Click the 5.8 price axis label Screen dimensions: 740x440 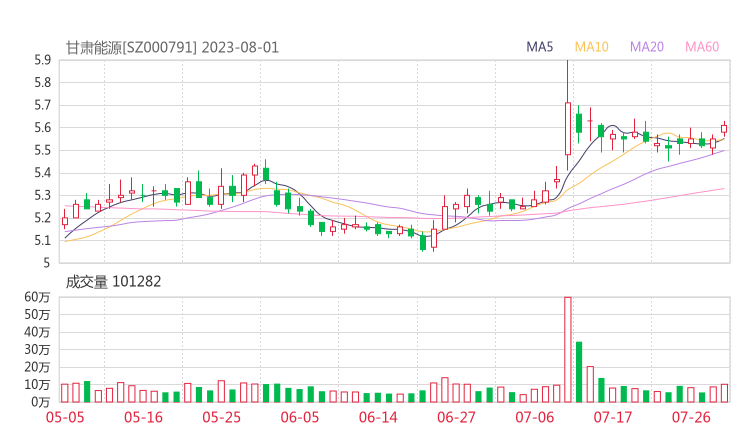pos(42,83)
